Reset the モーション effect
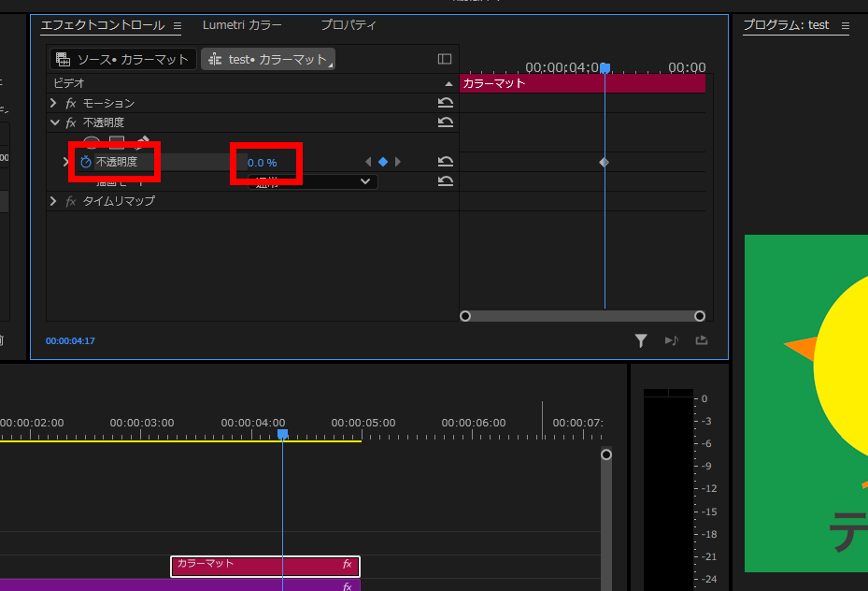Viewport: 868px width, 591px height. pos(446,103)
